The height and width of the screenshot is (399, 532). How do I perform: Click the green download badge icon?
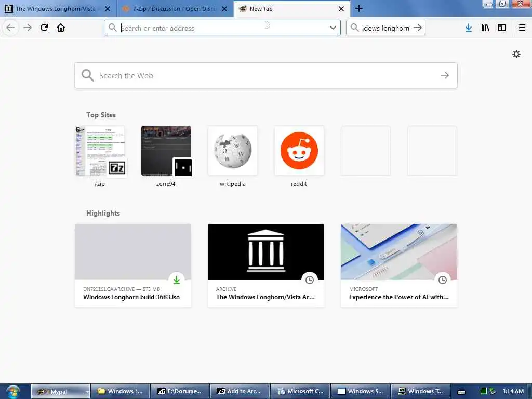[x=177, y=280]
